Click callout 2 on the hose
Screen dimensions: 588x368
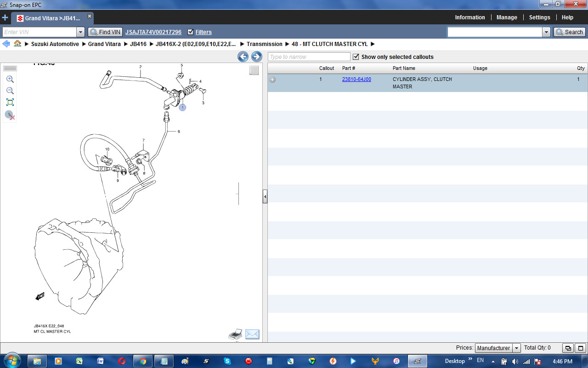(x=141, y=67)
